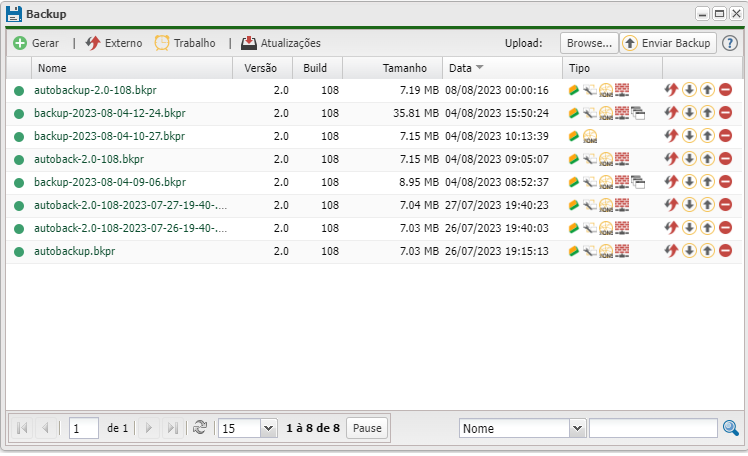Viewport: 748px width, 456px height.
Task: Open the Atualizações toolbar item
Action: [280, 44]
